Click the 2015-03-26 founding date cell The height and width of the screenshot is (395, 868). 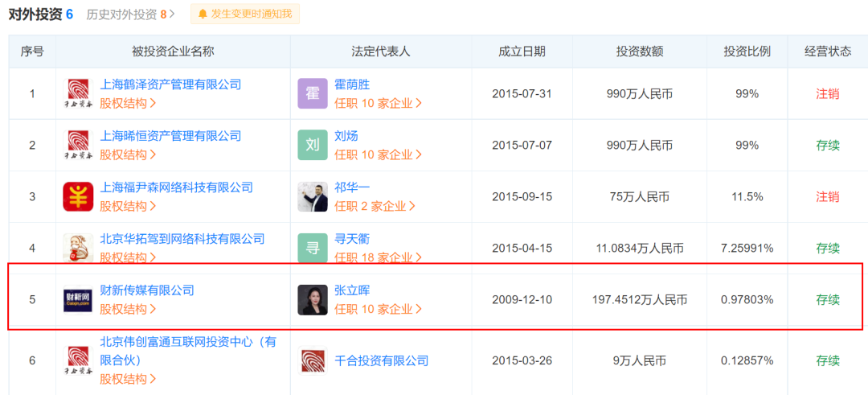pyautogui.click(x=522, y=360)
